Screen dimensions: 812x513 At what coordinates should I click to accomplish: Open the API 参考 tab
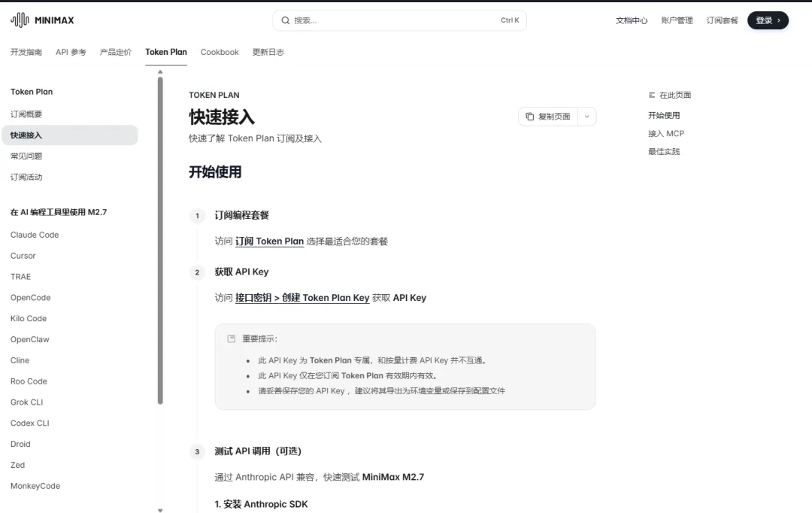[x=71, y=52]
